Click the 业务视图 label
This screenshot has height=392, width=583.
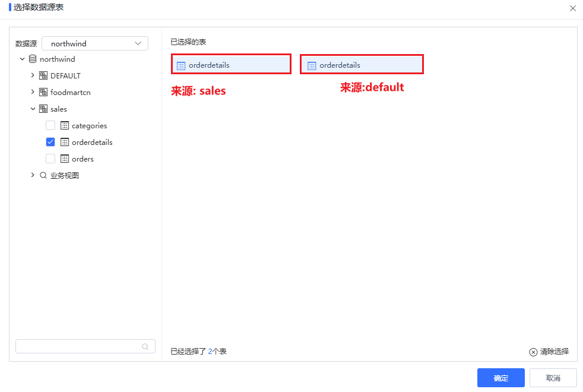click(x=65, y=175)
